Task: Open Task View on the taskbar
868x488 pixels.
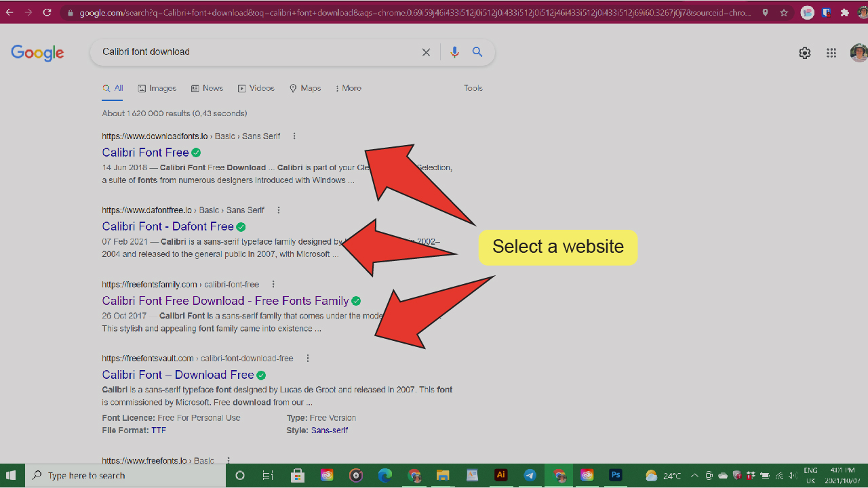Action: [x=268, y=475]
